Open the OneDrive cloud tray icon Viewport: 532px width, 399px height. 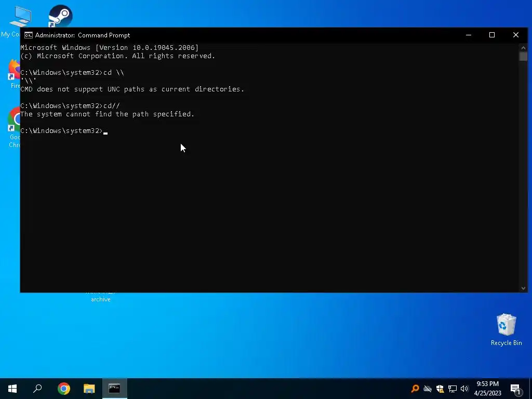click(428, 389)
